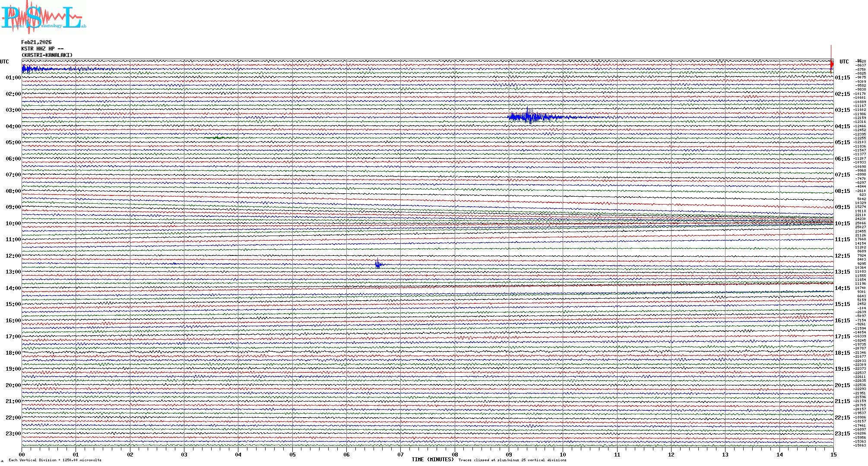Click the KASTRI-KANALAKI station name text
The height and width of the screenshot is (466, 868).
[x=47, y=55]
